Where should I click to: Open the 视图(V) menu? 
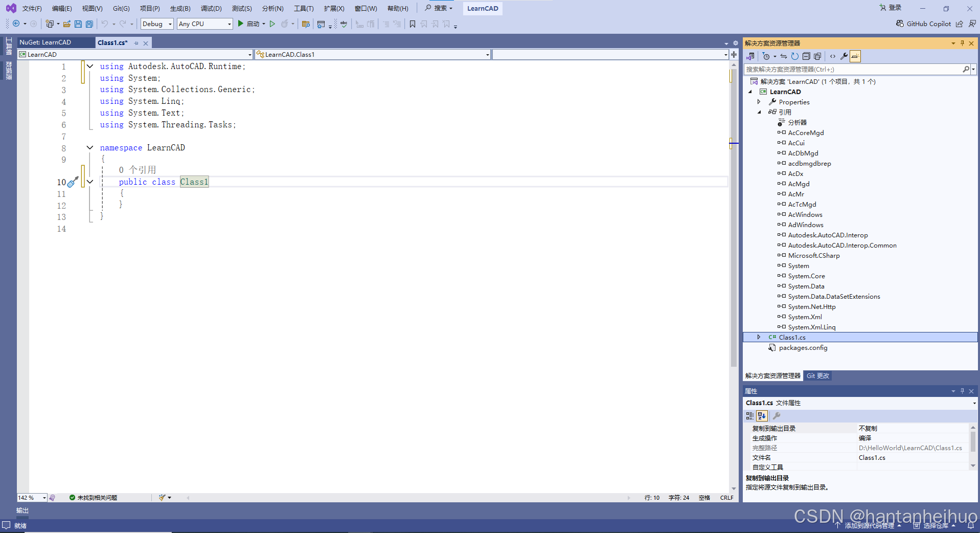pyautogui.click(x=92, y=8)
